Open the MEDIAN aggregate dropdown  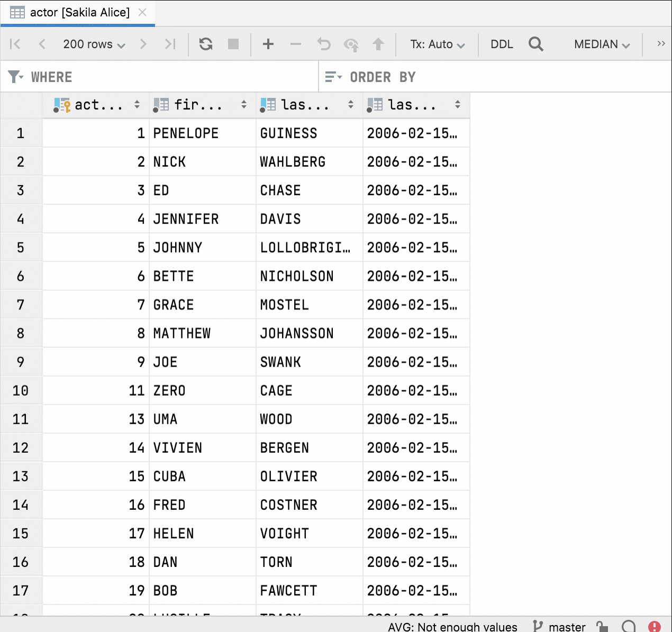(602, 44)
